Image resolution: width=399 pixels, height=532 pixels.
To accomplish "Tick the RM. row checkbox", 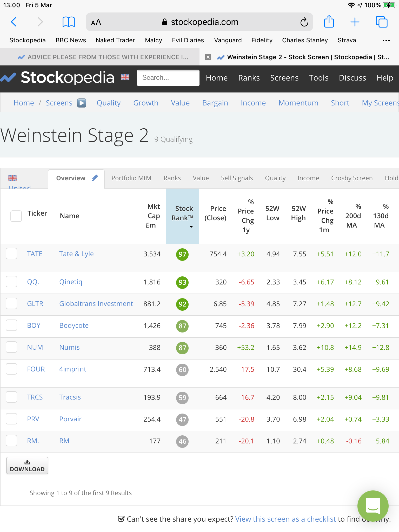I will pos(11,441).
